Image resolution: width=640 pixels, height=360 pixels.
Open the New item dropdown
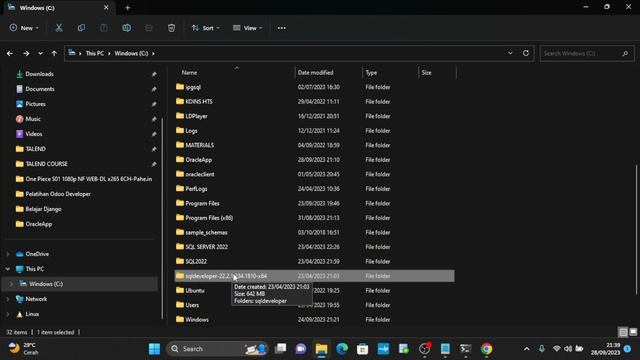coord(24,28)
